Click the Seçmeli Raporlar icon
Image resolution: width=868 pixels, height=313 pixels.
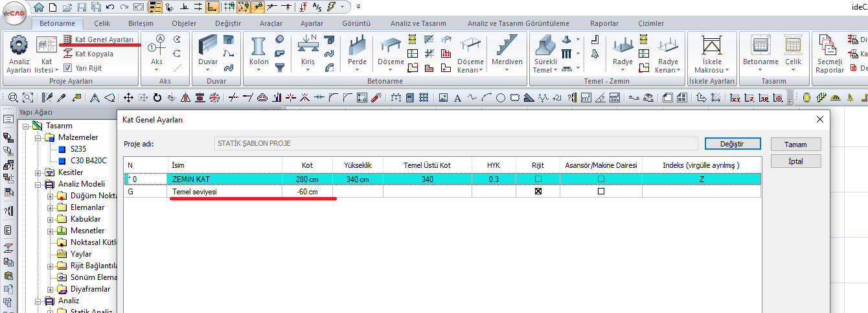(829, 47)
